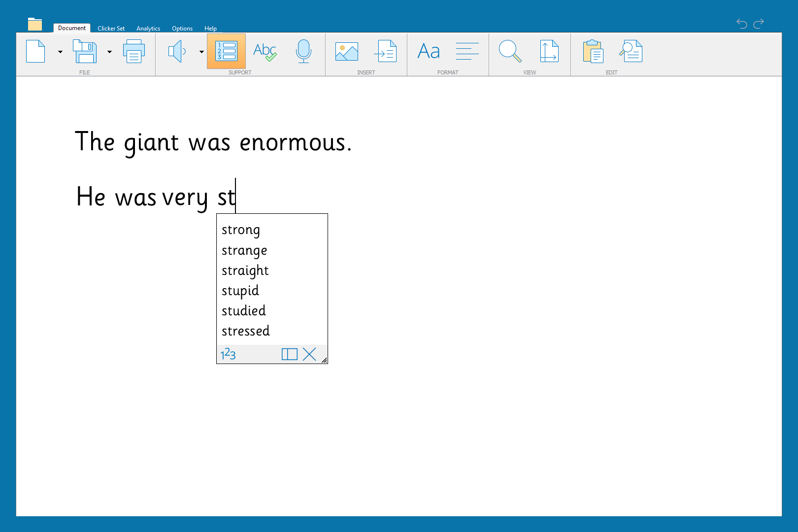Toggle two-column layout in prediction popup

point(289,354)
